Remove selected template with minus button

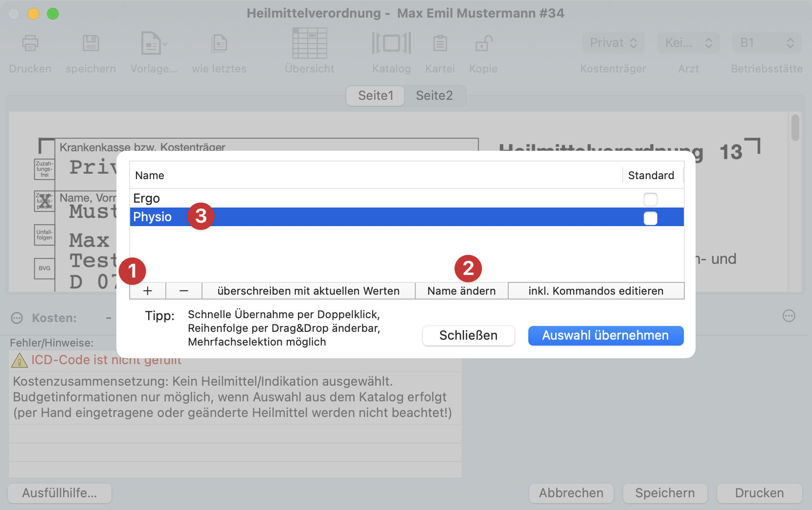pyautogui.click(x=184, y=291)
